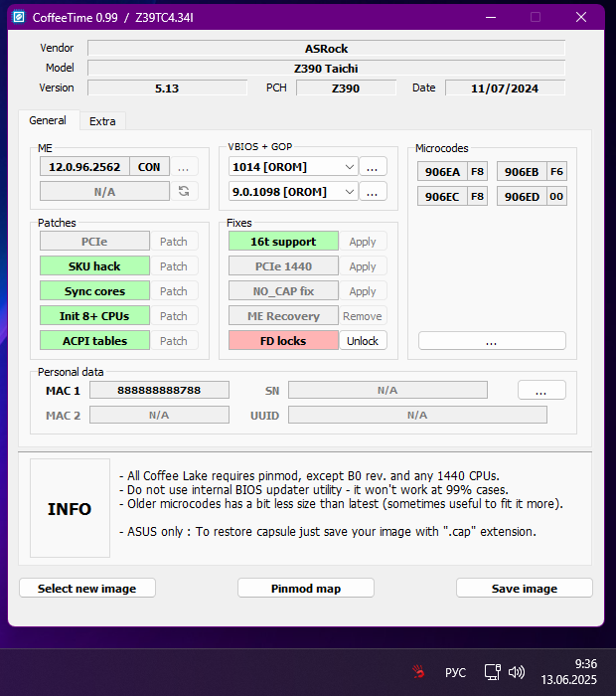Click Unlock next to FD locks

tap(363, 341)
